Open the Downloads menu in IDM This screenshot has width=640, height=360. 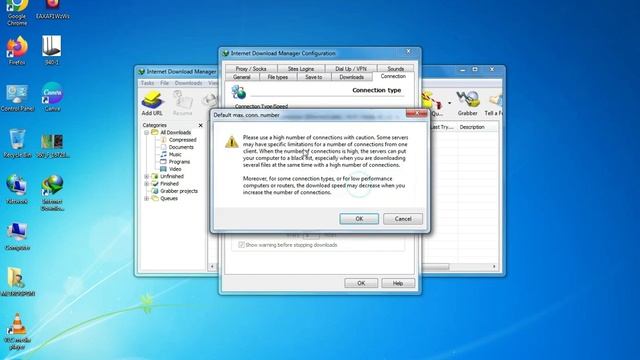click(x=188, y=83)
